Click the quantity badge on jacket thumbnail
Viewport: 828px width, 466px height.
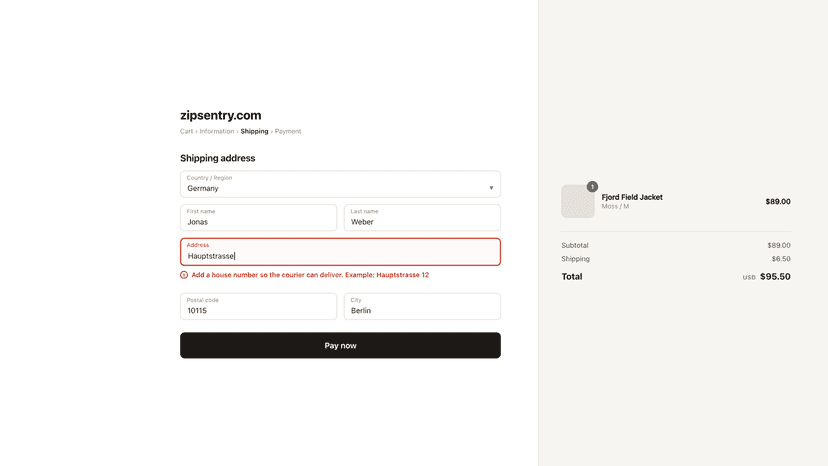pos(592,187)
